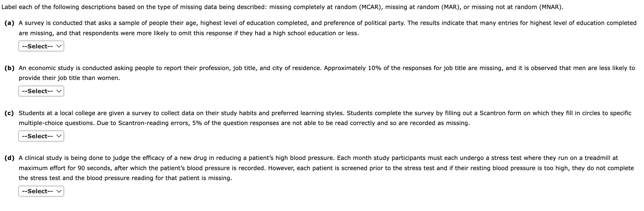644x211 pixels.
Task: Select the --Select-- text in part (a)
Action: (37, 46)
